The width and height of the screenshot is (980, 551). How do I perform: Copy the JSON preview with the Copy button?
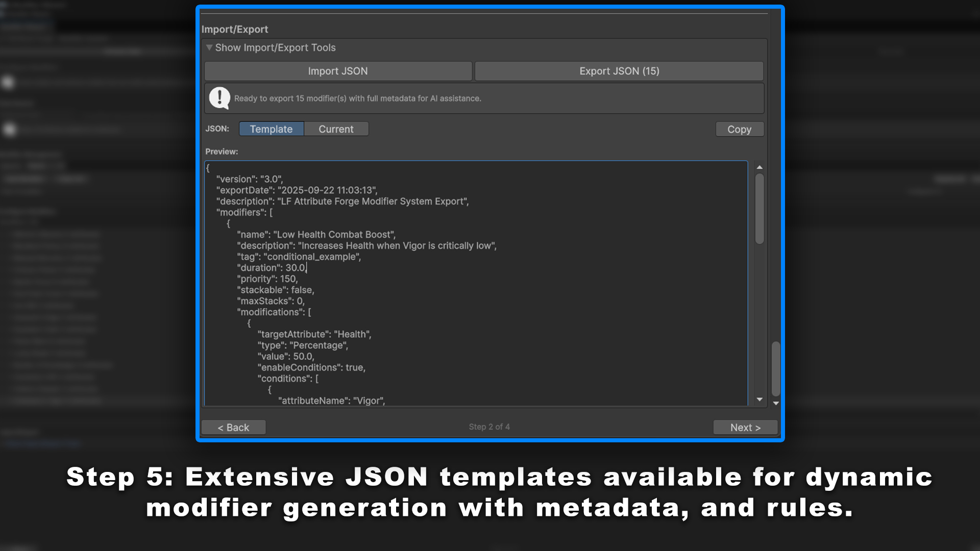(x=739, y=129)
